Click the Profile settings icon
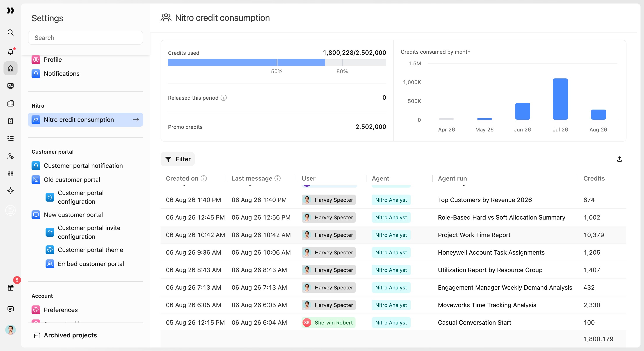This screenshot has height=351, width=644. [36, 60]
